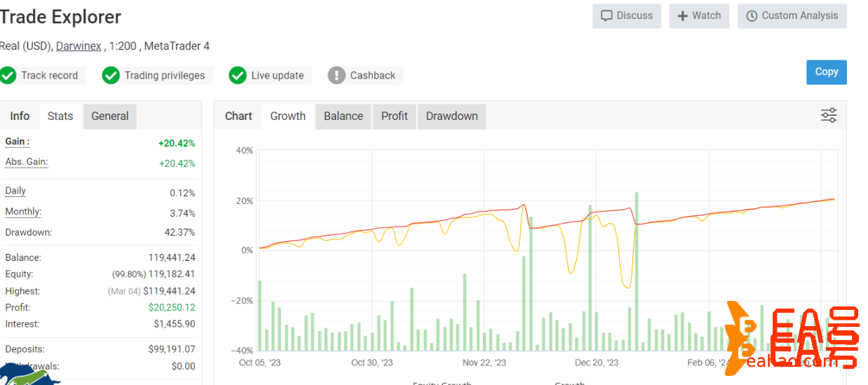Click the Daily label
868x385 pixels.
[x=15, y=191]
